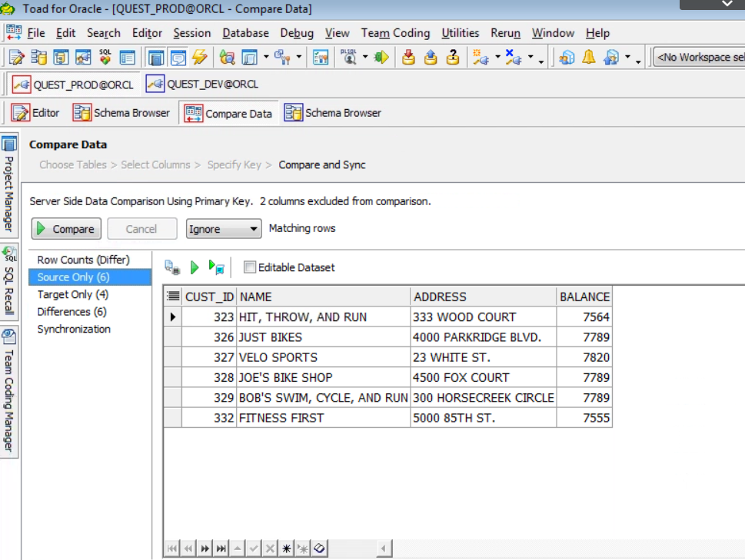Click the lightning bolt execute icon

coord(200,58)
